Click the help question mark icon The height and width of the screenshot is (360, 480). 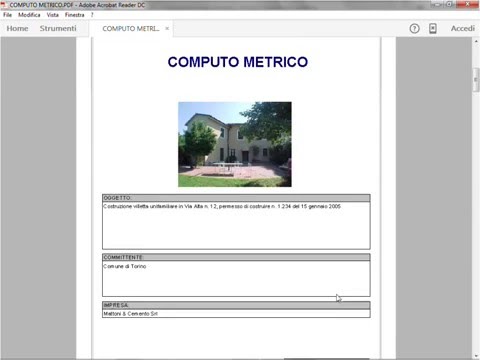click(414, 29)
